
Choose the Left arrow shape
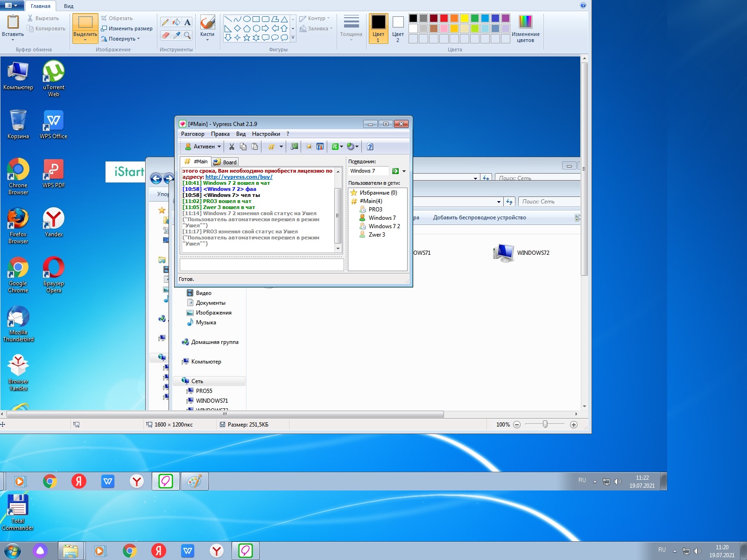tap(275, 28)
